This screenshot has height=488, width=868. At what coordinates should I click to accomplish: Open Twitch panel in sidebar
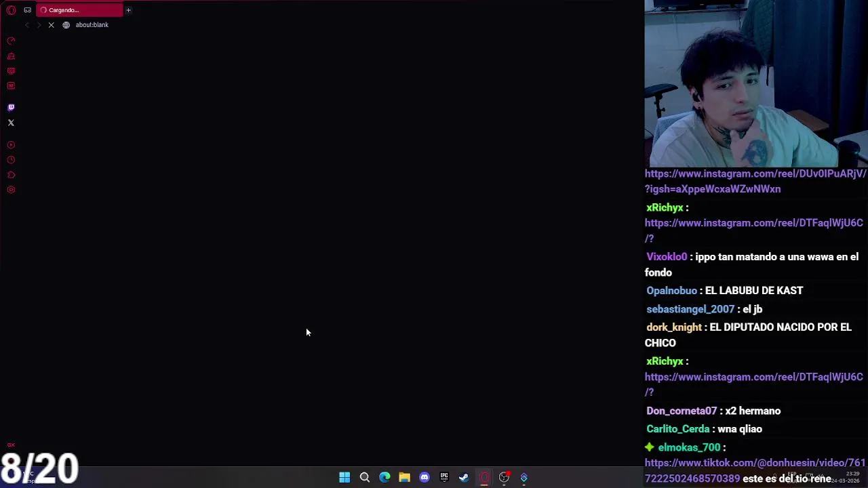[11, 108]
